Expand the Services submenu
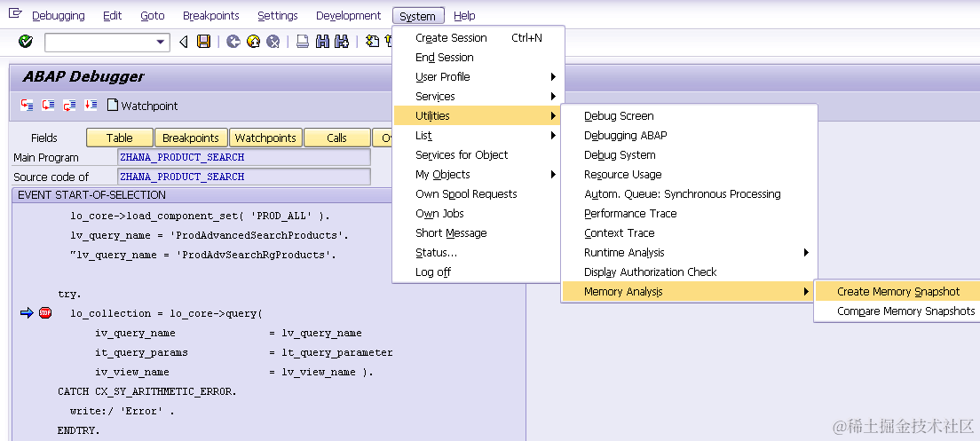 pos(478,96)
